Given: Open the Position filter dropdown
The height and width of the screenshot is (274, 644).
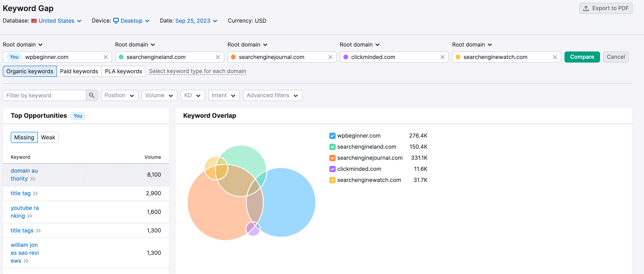Looking at the screenshot, I should (120, 95).
